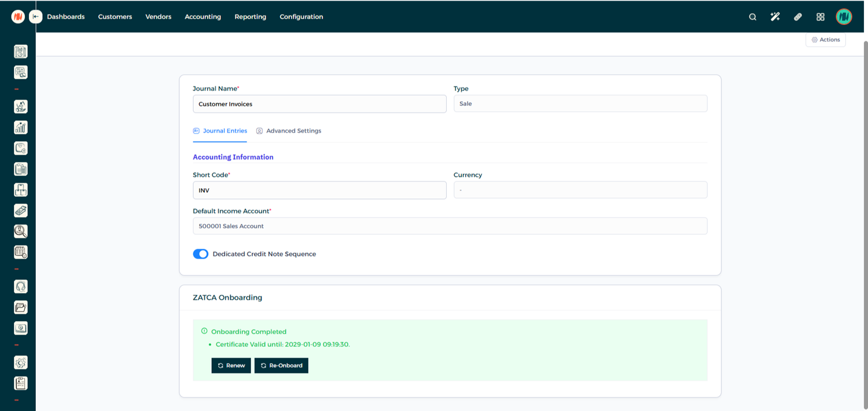Expand the Actions dropdown button
The image size is (868, 411).
tap(825, 40)
